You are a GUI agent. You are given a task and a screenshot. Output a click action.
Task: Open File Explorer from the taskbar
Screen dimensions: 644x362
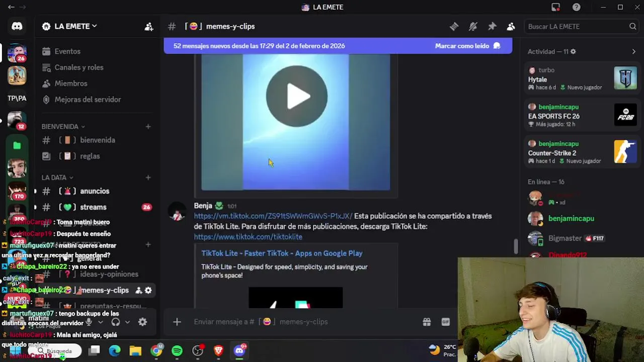point(135,350)
